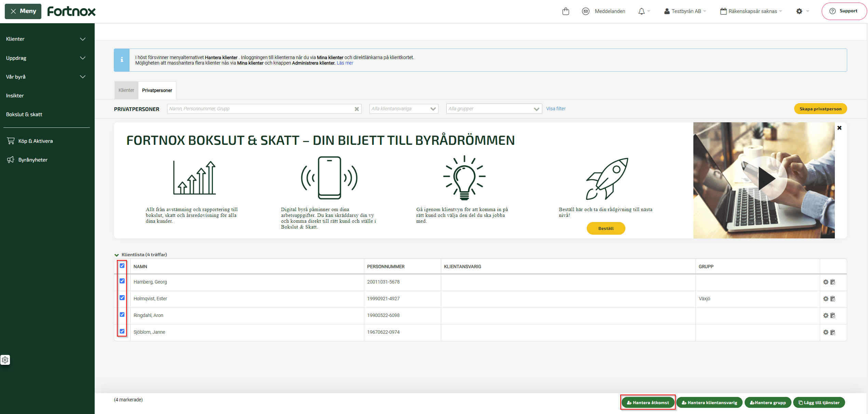Close the Bokslut & Skatt banner

(839, 128)
